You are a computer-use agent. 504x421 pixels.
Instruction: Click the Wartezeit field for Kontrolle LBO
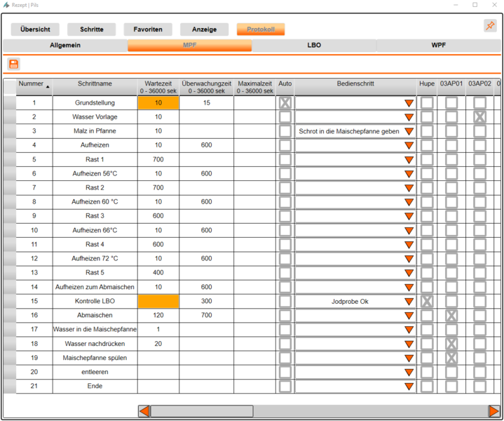tap(158, 302)
